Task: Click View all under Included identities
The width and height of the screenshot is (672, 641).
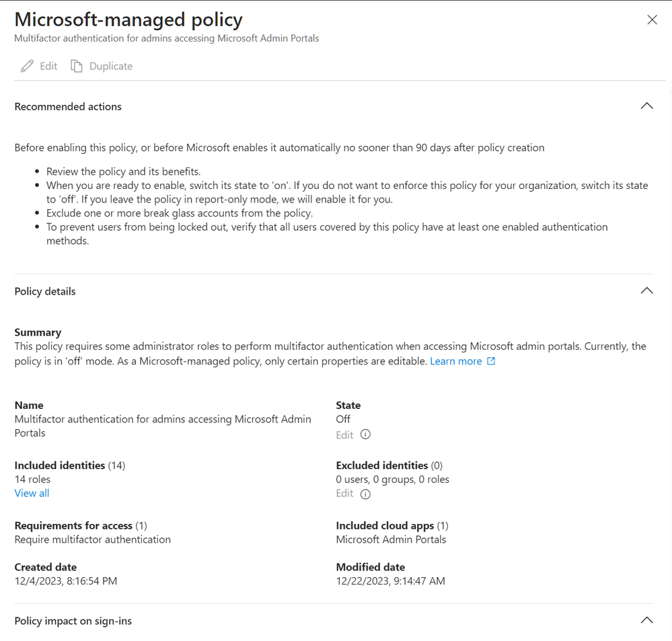Action: (32, 493)
